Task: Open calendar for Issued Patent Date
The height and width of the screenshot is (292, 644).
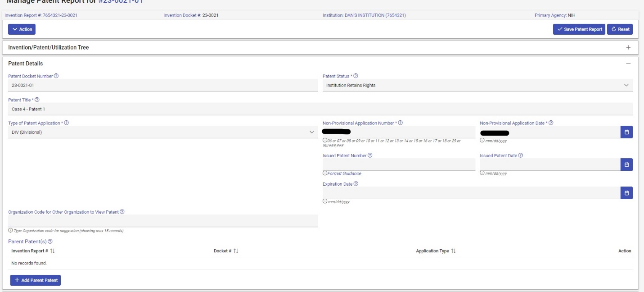Action: click(626, 164)
